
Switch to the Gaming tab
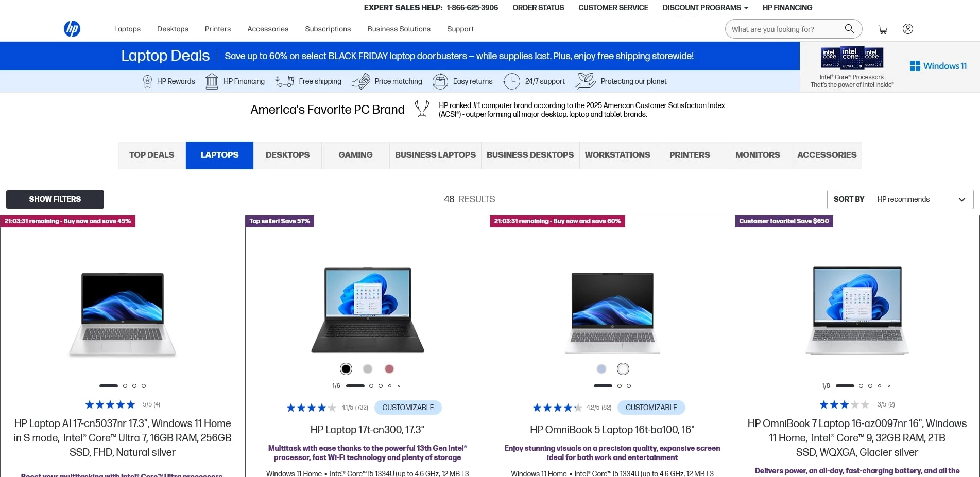click(x=355, y=155)
